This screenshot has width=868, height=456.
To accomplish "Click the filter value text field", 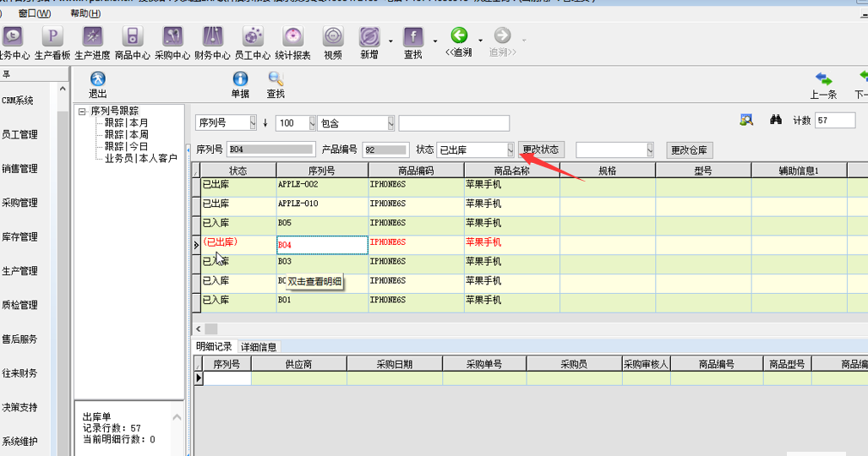I will point(454,122).
